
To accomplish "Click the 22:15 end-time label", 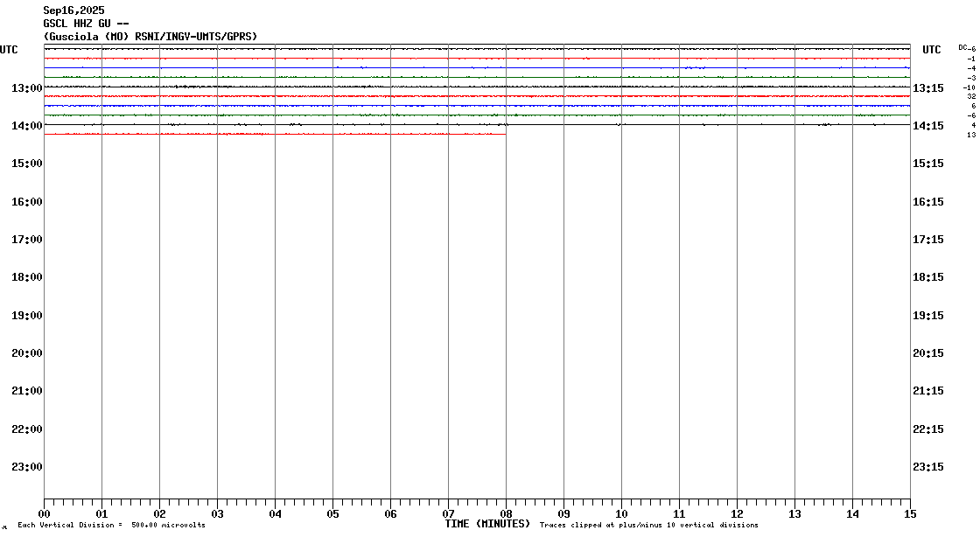I will click(928, 429).
